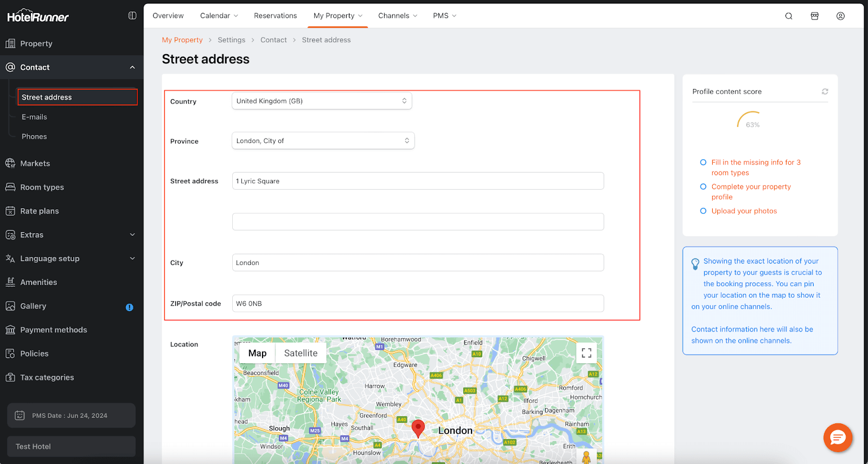Click the red location pin on the map

(x=418, y=428)
